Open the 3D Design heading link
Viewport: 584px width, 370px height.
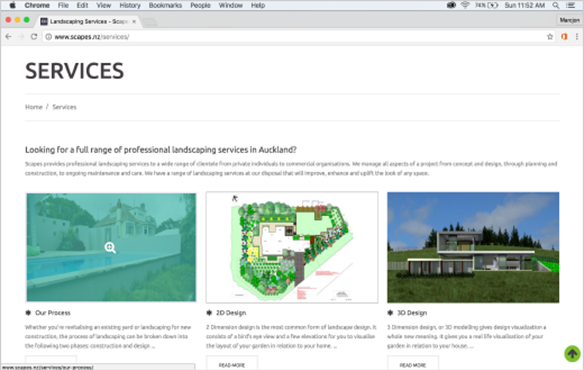412,313
